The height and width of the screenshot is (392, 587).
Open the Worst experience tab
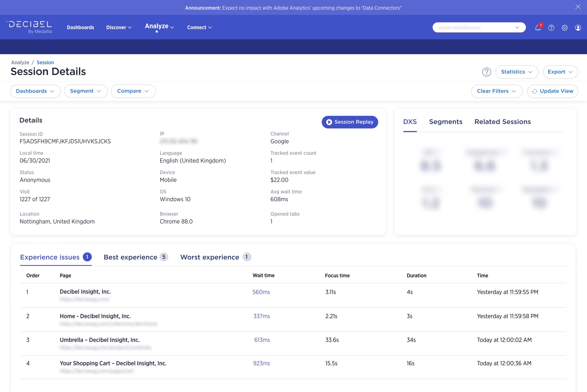click(210, 257)
